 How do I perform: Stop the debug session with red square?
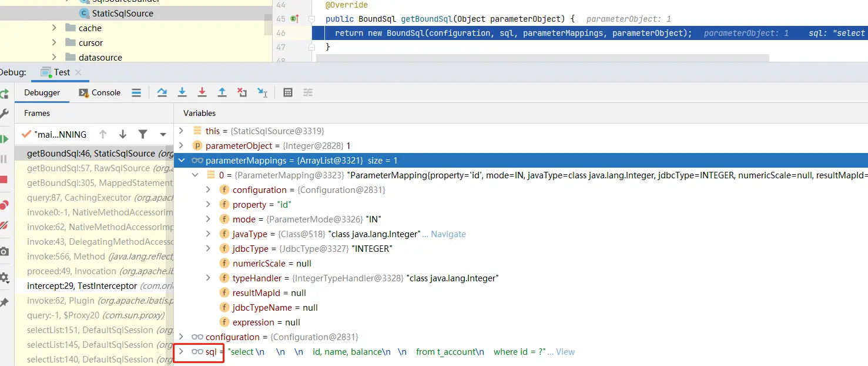(4, 179)
